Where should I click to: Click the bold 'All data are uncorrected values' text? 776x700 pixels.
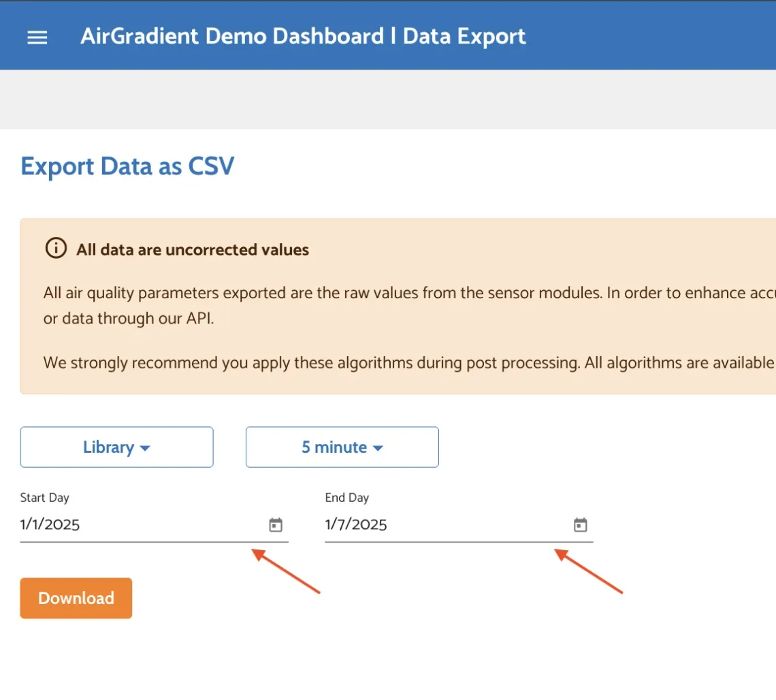click(193, 249)
